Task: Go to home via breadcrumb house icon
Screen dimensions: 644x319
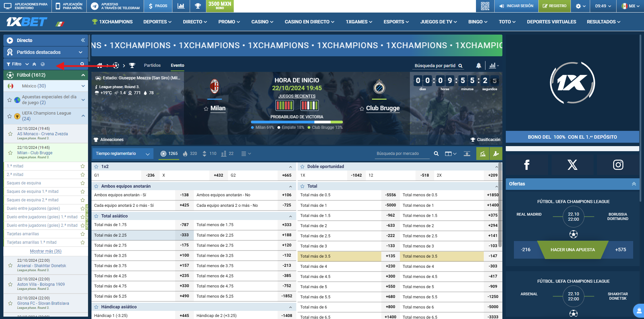Action: (x=100, y=65)
